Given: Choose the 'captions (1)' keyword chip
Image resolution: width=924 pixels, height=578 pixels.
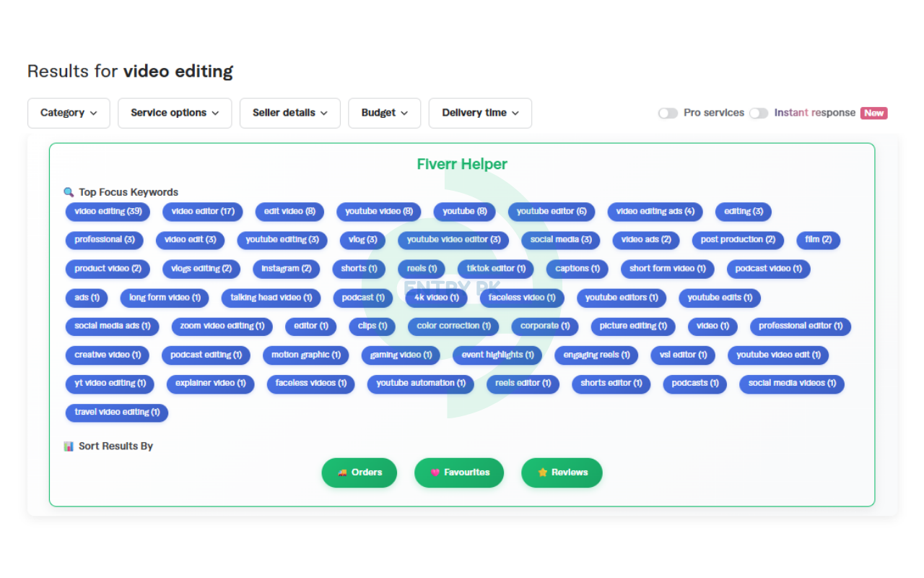Looking at the screenshot, I should [x=577, y=269].
